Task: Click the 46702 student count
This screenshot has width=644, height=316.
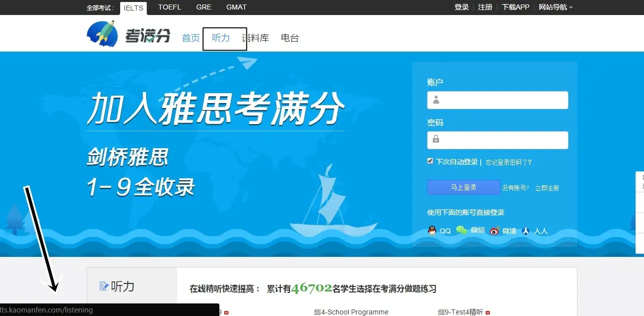Action: point(311,288)
